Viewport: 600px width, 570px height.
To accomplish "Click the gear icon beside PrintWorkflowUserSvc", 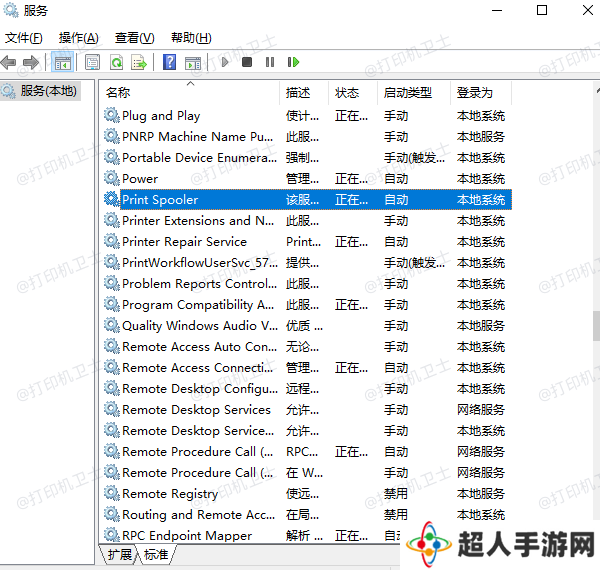I will [112, 262].
